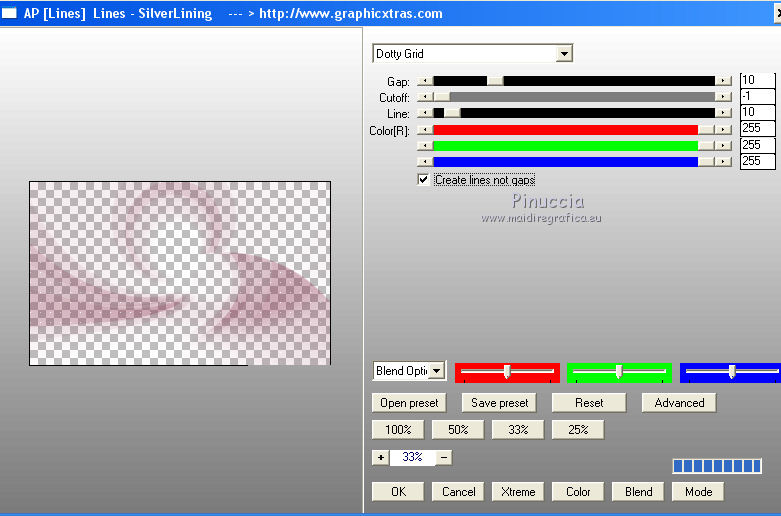Click the blue value field showing 255
The height and width of the screenshot is (516, 781).
[758, 161]
